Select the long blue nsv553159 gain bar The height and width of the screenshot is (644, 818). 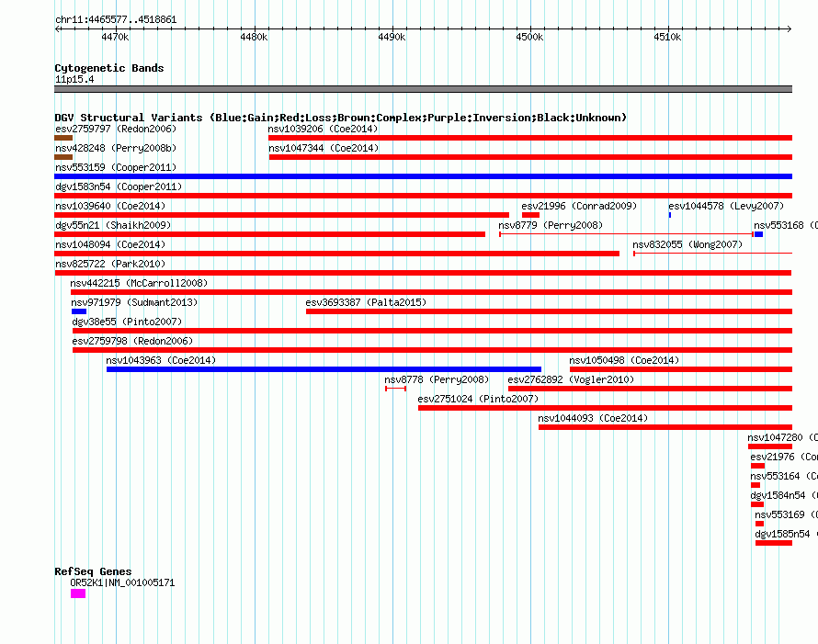coord(423,176)
